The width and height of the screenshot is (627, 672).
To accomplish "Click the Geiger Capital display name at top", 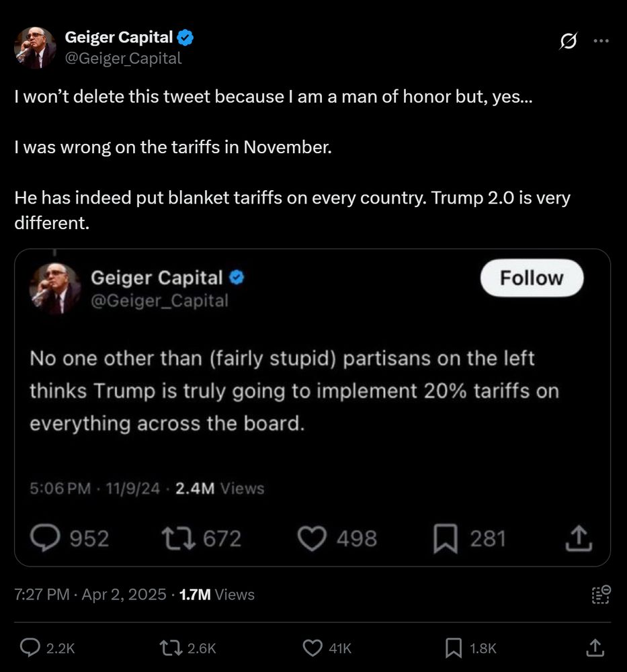I will [119, 37].
